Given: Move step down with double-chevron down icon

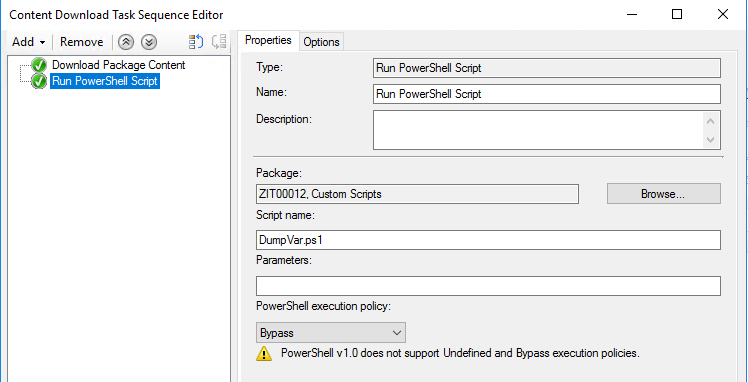Looking at the screenshot, I should 149,42.
